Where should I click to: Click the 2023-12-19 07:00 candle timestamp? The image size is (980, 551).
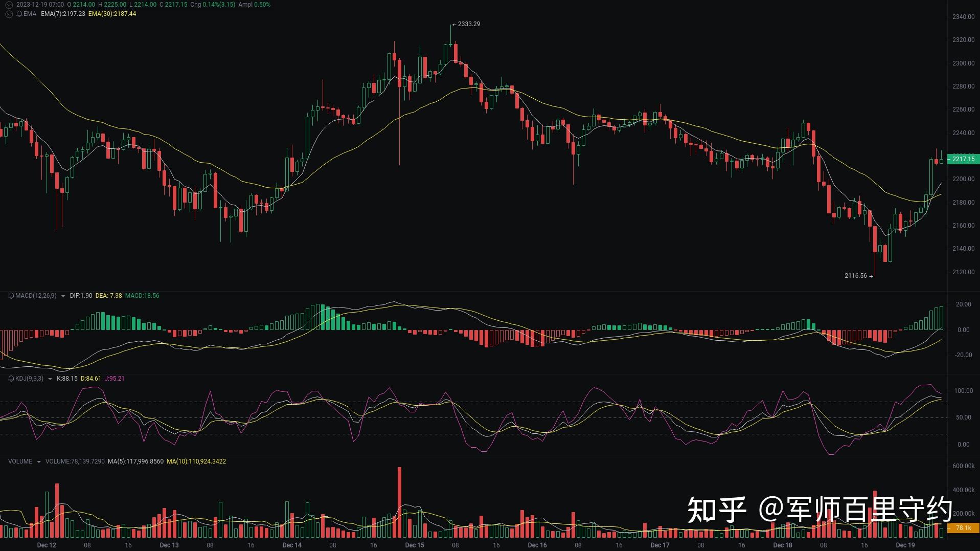40,5
